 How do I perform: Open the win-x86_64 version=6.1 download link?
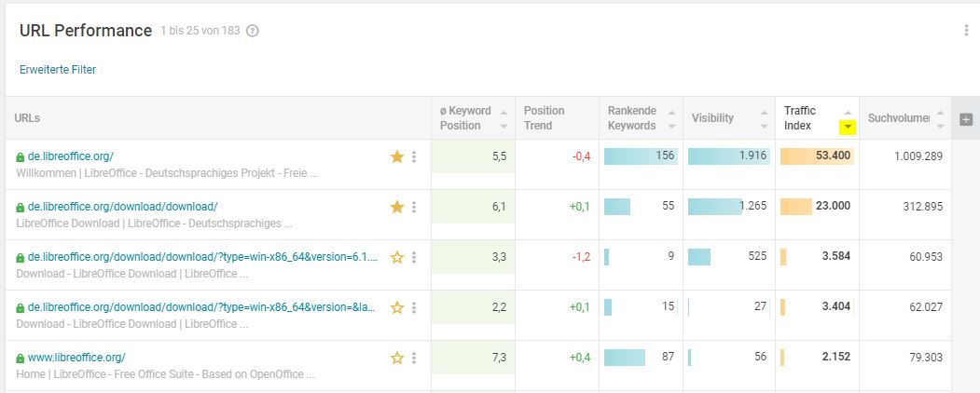tap(202, 257)
